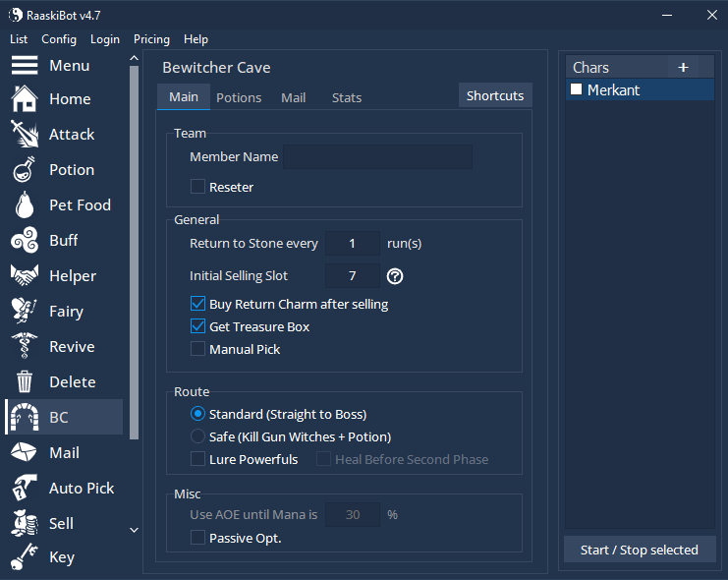Click the RaaskiBot title bar logo

16,15
